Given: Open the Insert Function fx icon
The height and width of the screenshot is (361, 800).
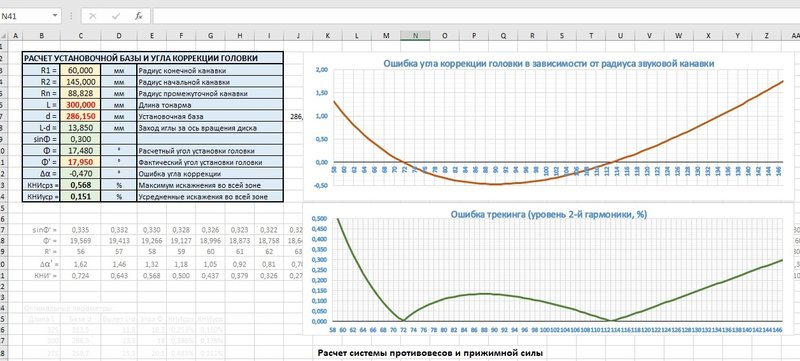Looking at the screenshot, I should 139,16.
